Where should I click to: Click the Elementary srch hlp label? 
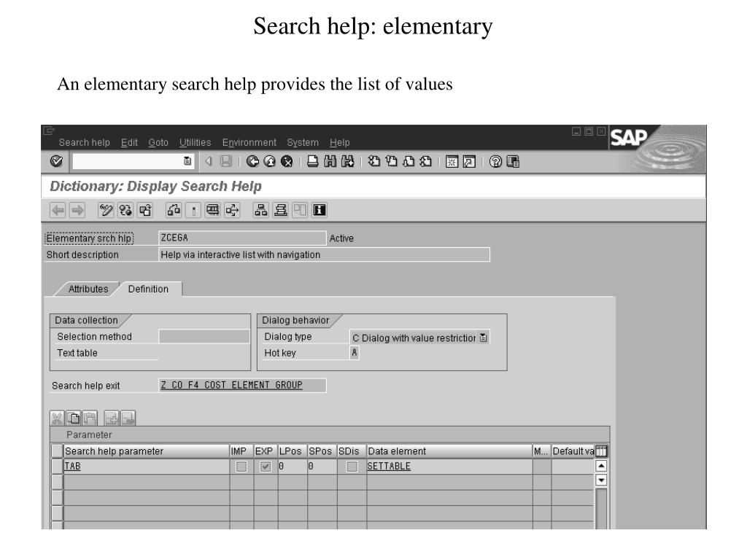(x=89, y=238)
